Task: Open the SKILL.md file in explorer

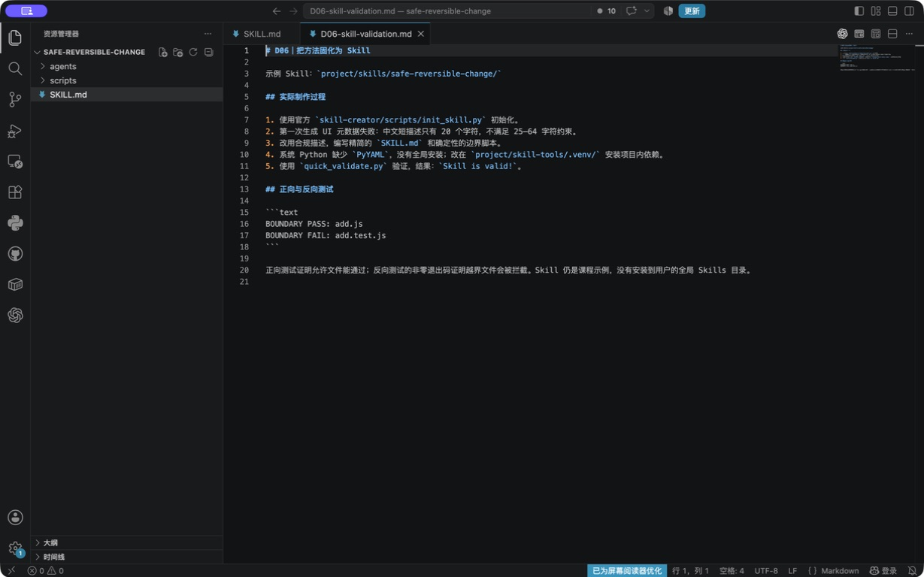Action: pos(126,95)
